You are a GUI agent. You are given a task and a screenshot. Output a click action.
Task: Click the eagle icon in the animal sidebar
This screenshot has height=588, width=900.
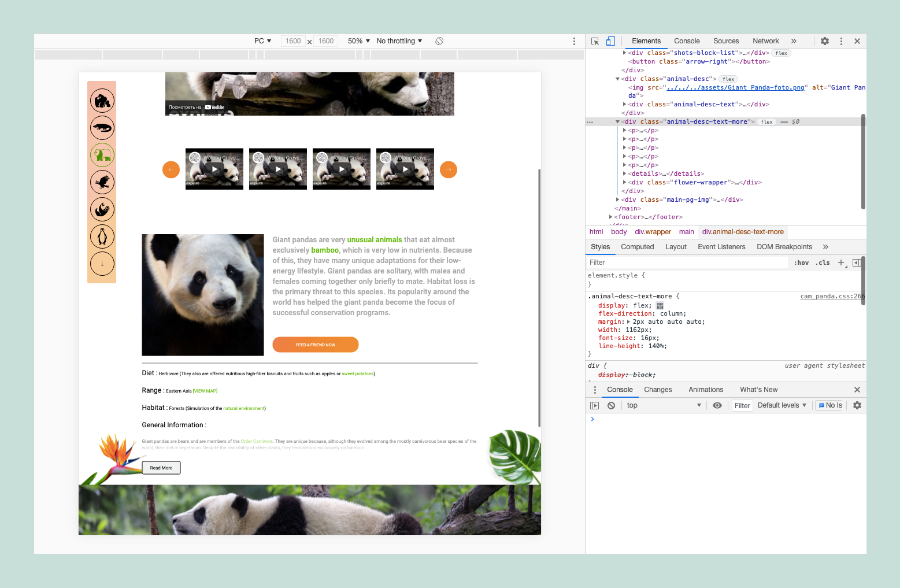coord(102,182)
